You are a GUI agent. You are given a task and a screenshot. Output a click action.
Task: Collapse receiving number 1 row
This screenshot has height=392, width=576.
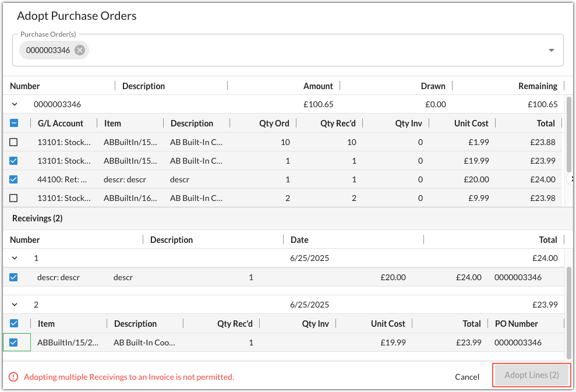pos(15,257)
